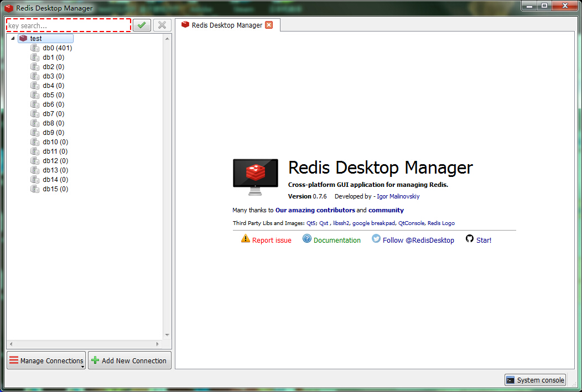Click tree scrollbar up arrow
The height and width of the screenshot is (392, 582).
coord(167,39)
